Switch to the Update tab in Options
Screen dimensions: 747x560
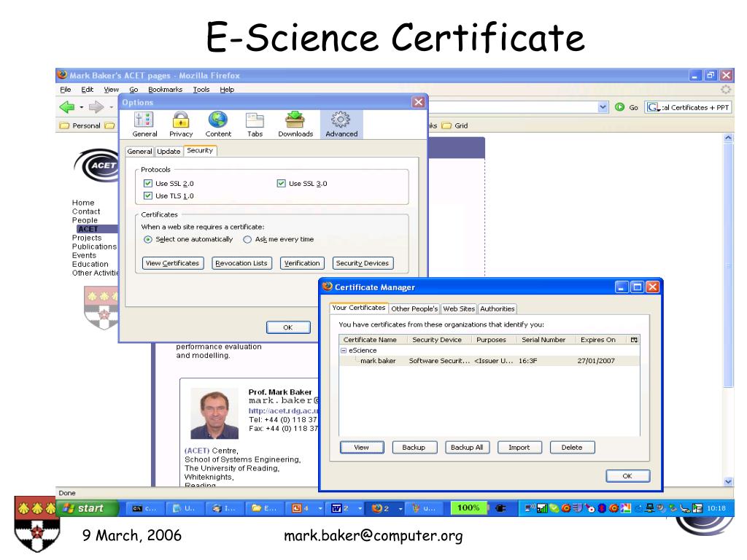click(x=169, y=152)
